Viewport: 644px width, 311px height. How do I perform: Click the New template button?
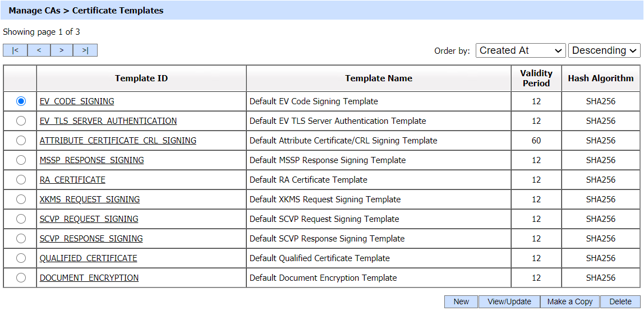point(461,301)
